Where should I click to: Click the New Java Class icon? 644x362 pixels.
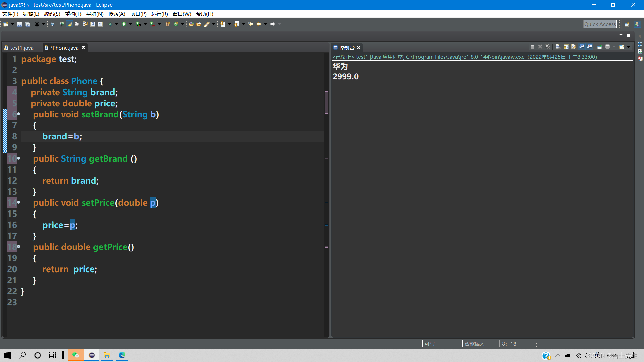coord(176,24)
